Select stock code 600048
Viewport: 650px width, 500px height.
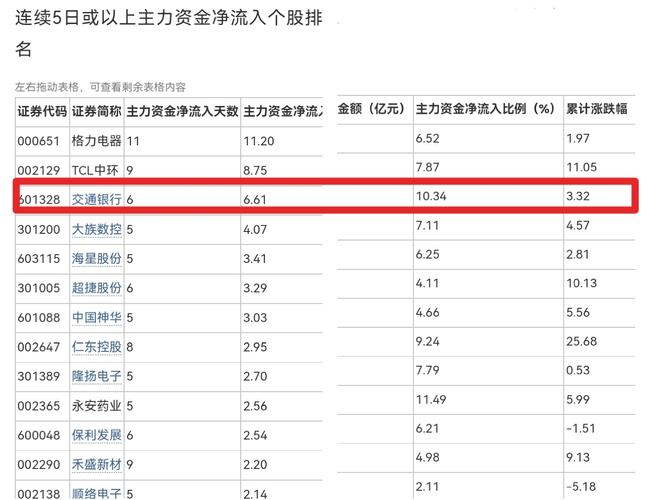coord(39,435)
